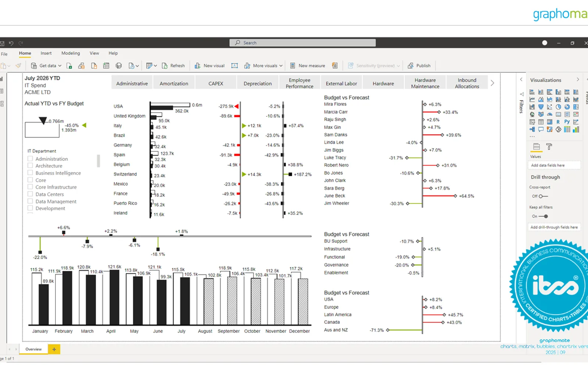Get more visuals via the ellipsis
Screen dimensions: 588x368
[532, 137]
